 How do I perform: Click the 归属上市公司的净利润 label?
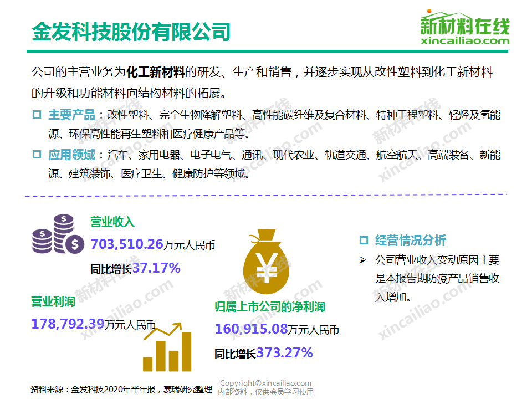pyautogui.click(x=270, y=306)
